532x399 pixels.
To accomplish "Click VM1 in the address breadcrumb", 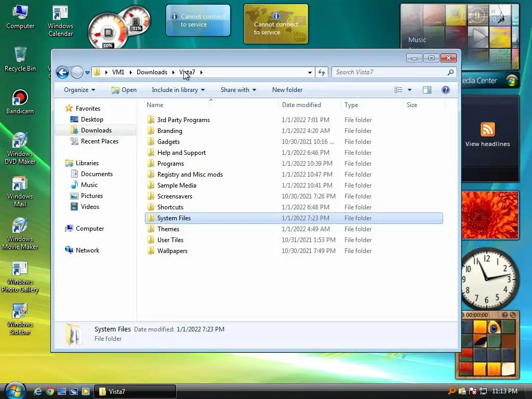I will pos(118,72).
